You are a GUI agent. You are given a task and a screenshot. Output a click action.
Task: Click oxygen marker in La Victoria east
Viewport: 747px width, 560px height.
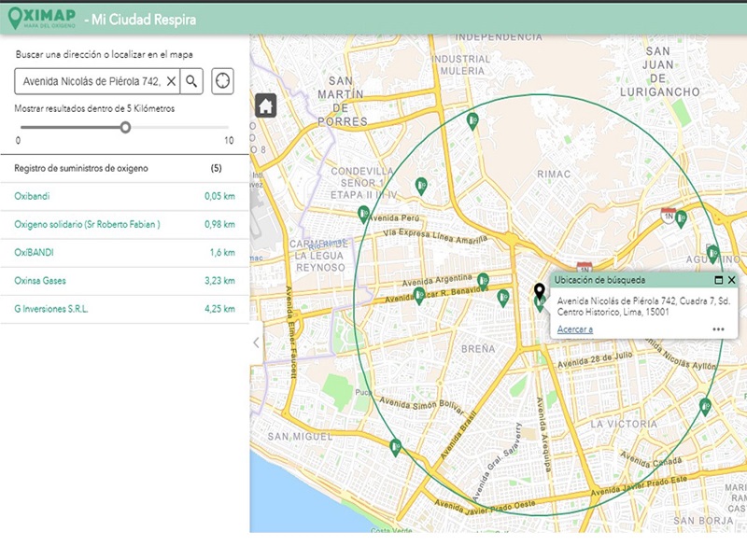click(x=705, y=407)
